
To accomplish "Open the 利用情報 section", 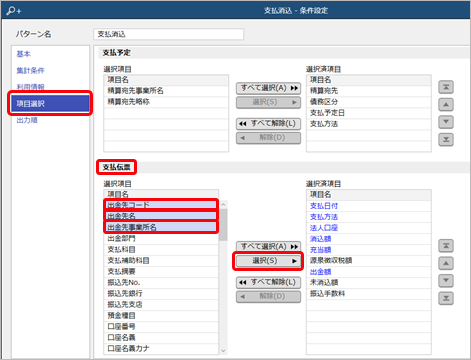I will pos(30,87).
